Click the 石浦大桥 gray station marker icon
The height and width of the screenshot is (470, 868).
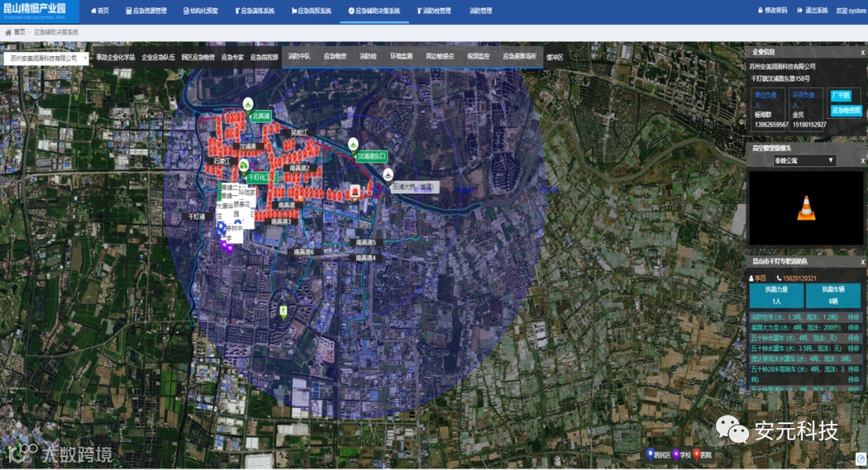(x=389, y=174)
